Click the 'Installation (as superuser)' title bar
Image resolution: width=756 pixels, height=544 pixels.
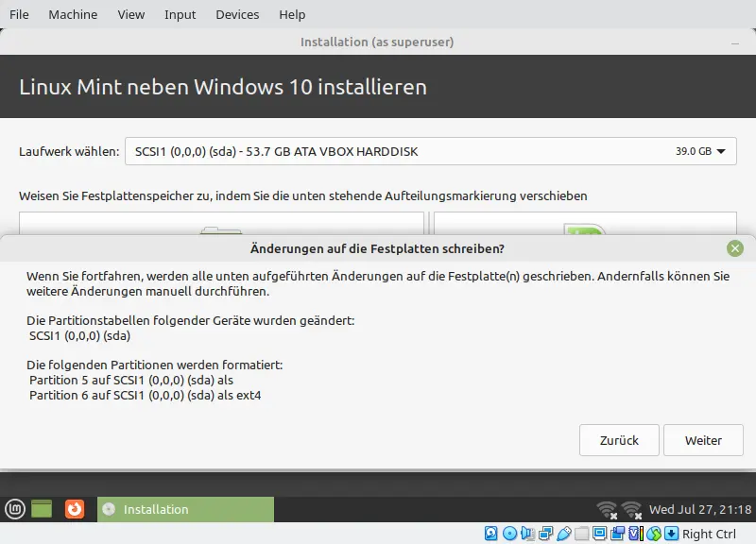pos(377,42)
